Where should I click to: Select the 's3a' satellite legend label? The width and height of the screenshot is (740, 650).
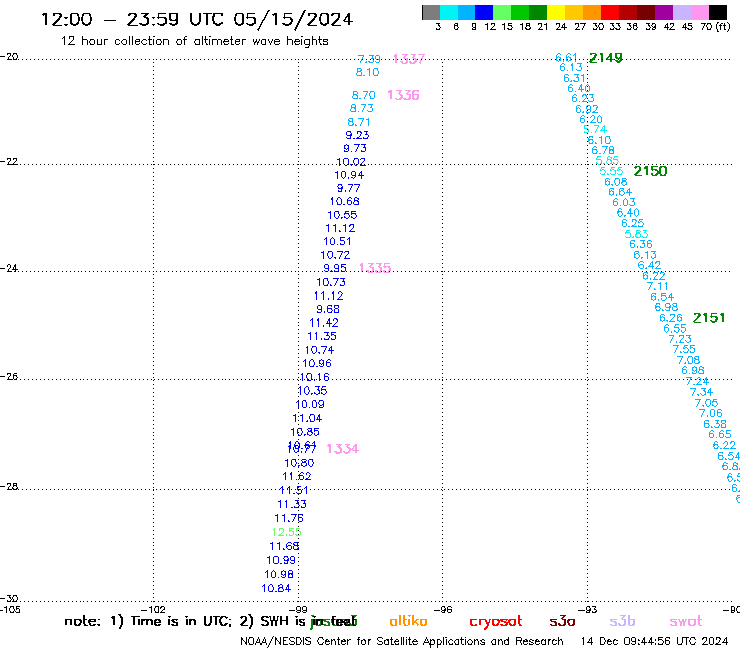click(562, 621)
